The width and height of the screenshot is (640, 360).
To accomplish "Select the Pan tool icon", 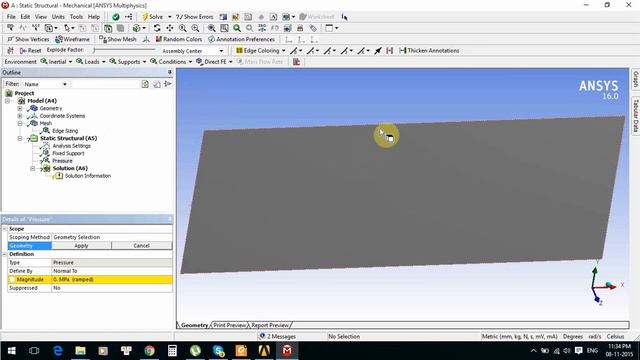I will point(169,28).
